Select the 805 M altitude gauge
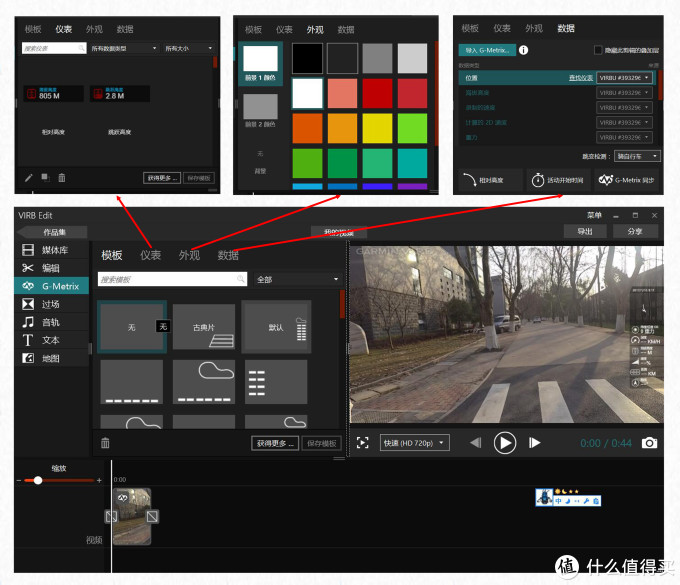This screenshot has width=680, height=585. pyautogui.click(x=53, y=94)
